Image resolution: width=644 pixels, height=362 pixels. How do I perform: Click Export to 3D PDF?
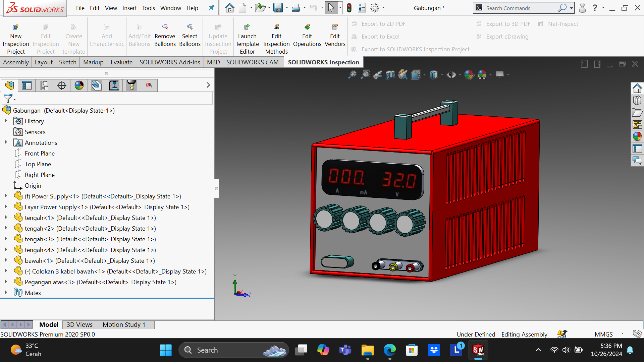point(508,23)
